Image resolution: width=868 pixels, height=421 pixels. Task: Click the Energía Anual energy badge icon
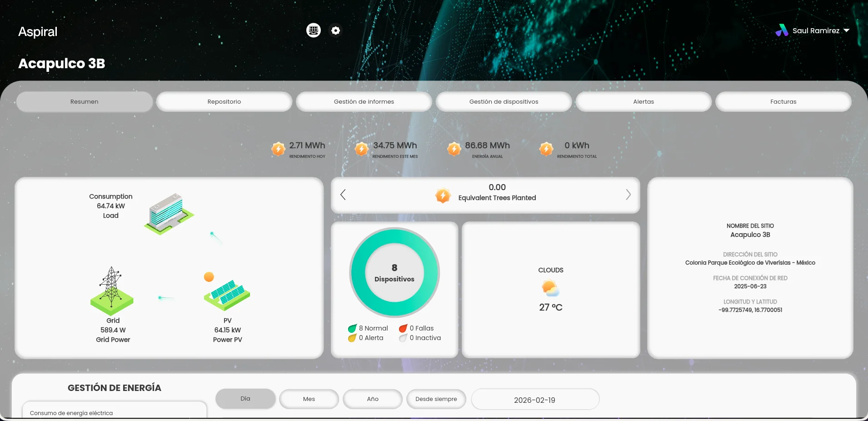(x=454, y=149)
